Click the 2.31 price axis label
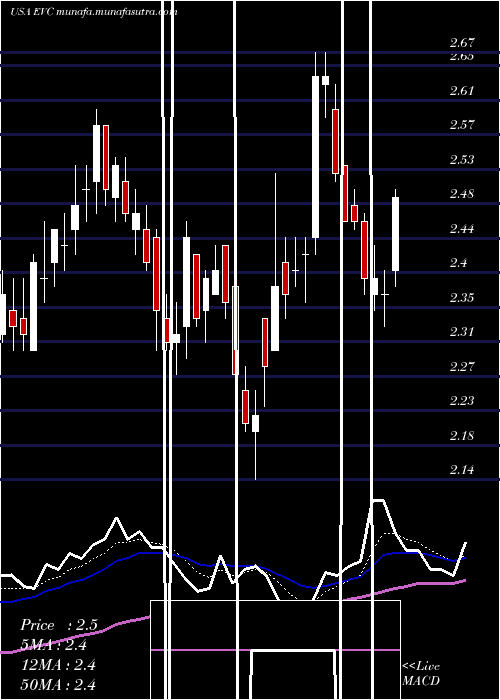Image resolution: width=500 pixels, height=700 pixels. click(x=462, y=332)
